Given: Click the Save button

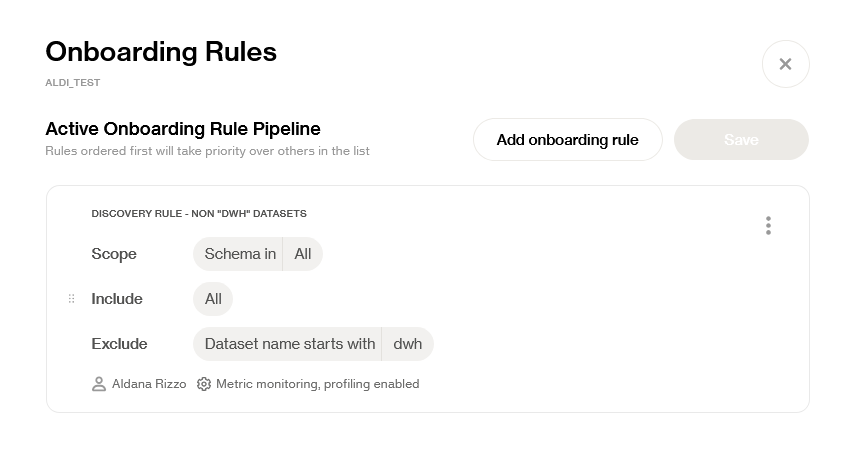Looking at the screenshot, I should [741, 140].
